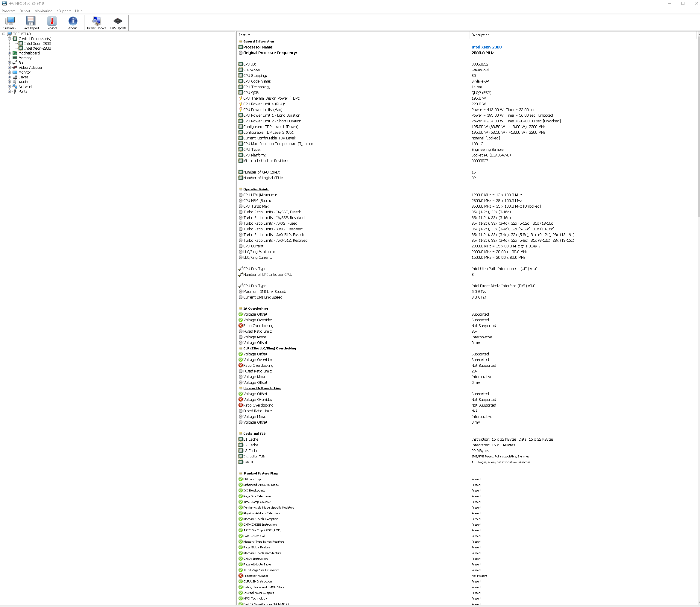Open the Summary toolbar icon
Viewport: 700px width, 607px height.
click(x=10, y=23)
